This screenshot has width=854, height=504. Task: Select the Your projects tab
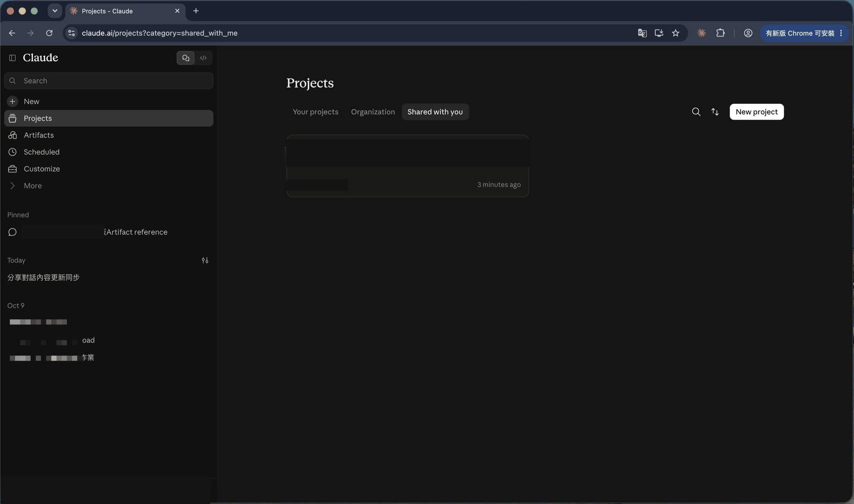pyautogui.click(x=316, y=112)
